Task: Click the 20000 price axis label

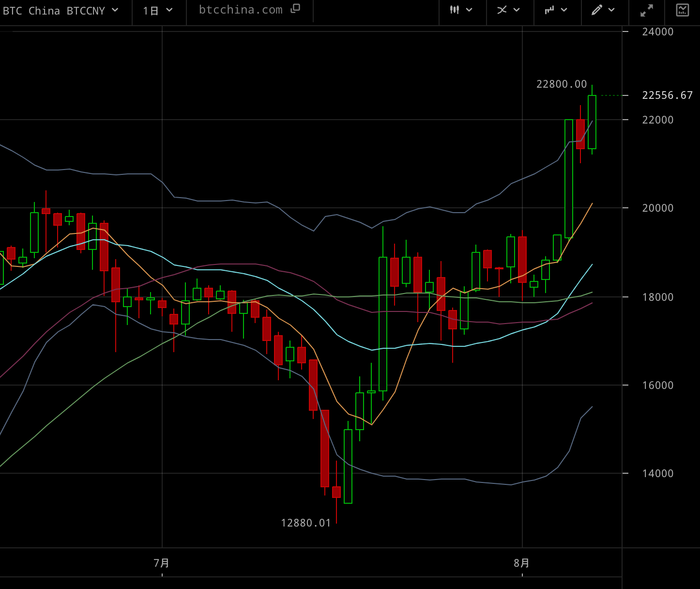Action: pyautogui.click(x=658, y=208)
